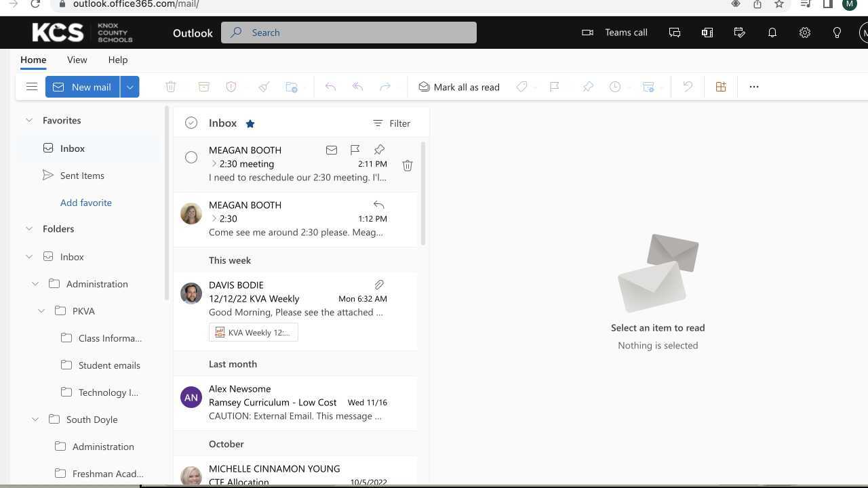Open the New mail split-button dropdown

tap(130, 87)
